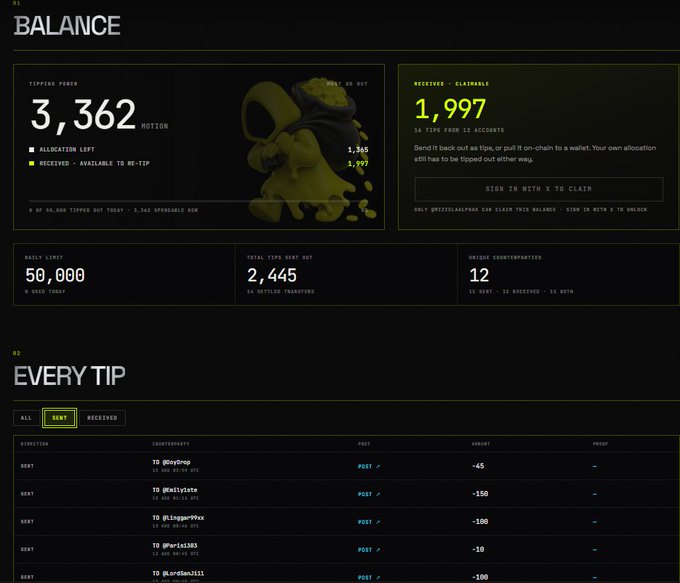Click the 'Received · Available to re-tip' label
Image resolution: width=680 pixels, height=583 pixels.
pos(94,164)
